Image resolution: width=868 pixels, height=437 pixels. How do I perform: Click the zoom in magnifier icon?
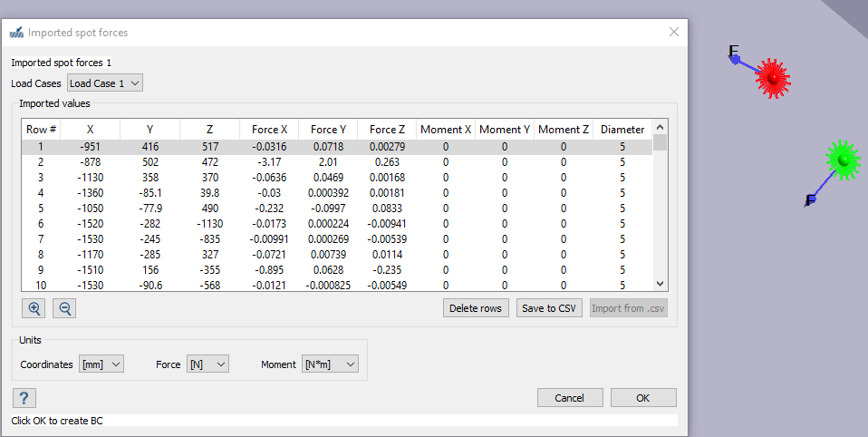pyautogui.click(x=34, y=308)
